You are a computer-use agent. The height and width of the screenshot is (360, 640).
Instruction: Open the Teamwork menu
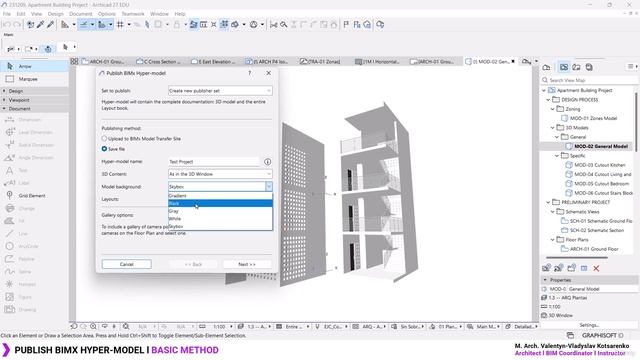point(133,14)
